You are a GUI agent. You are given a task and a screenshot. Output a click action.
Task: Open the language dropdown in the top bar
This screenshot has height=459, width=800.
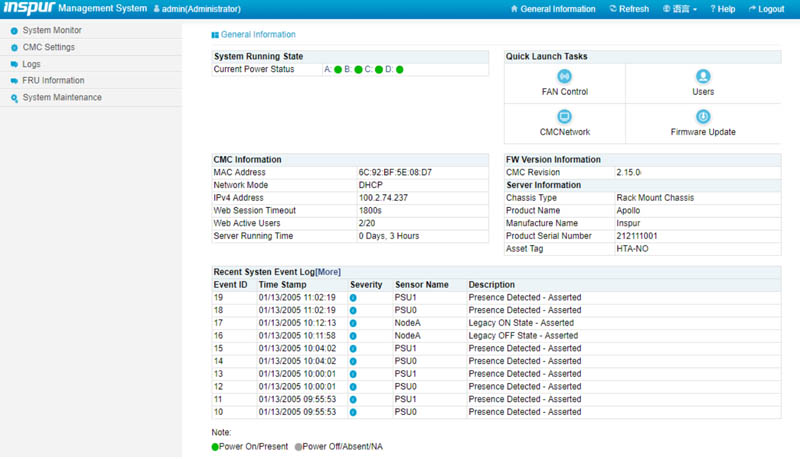pyautogui.click(x=680, y=9)
